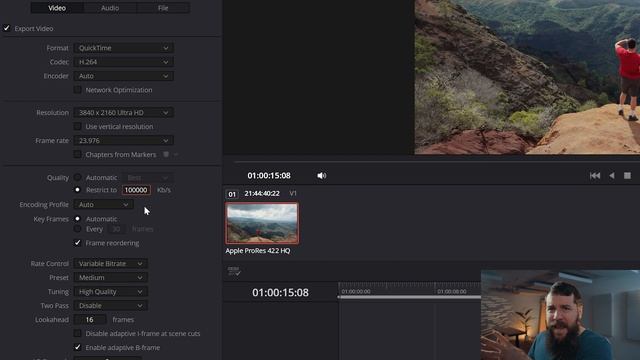The image size is (640, 360).
Task: Toggle the Export Video checkbox
Action: 7,28
